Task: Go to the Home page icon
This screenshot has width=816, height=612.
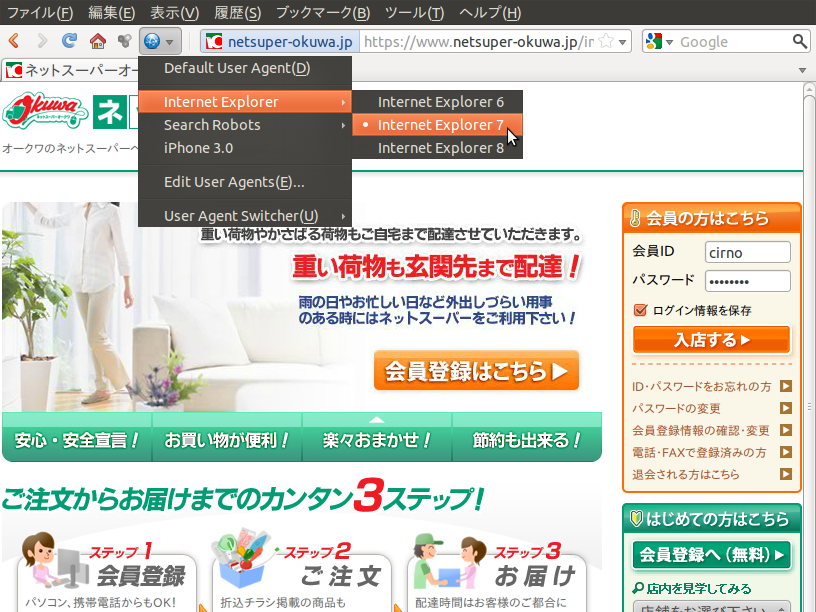Action: [x=97, y=42]
